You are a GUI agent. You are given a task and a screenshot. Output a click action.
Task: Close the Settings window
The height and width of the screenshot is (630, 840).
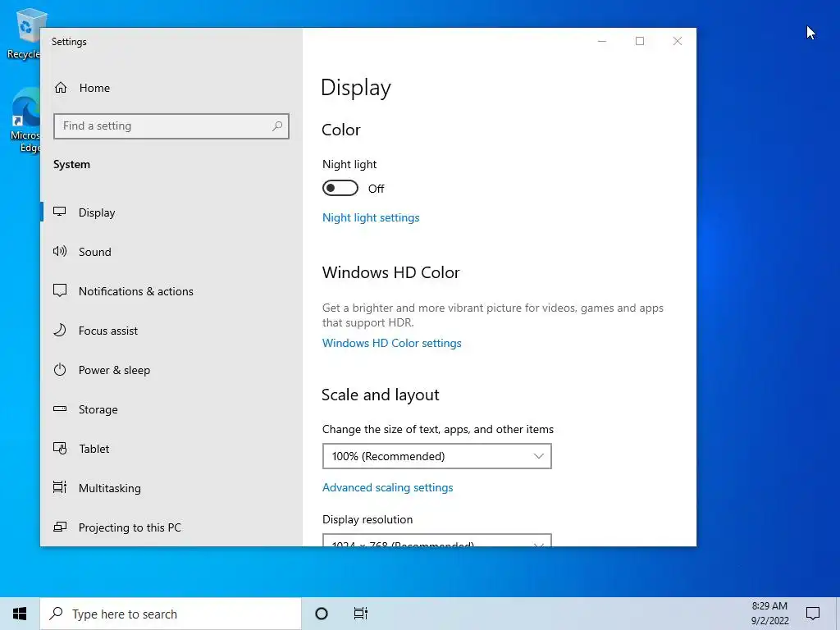coord(678,41)
